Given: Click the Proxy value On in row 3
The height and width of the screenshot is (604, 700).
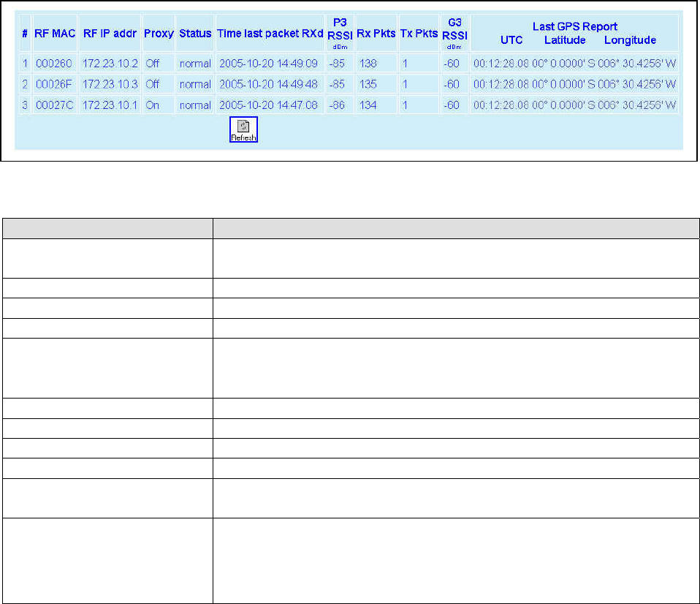Looking at the screenshot, I should click(152, 105).
